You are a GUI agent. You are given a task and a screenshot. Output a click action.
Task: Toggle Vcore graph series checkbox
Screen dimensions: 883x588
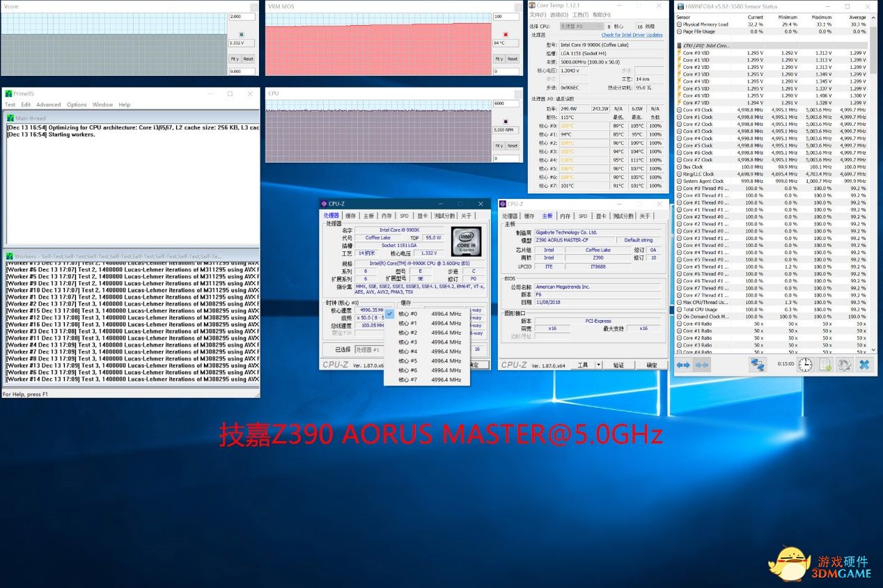coord(241,33)
